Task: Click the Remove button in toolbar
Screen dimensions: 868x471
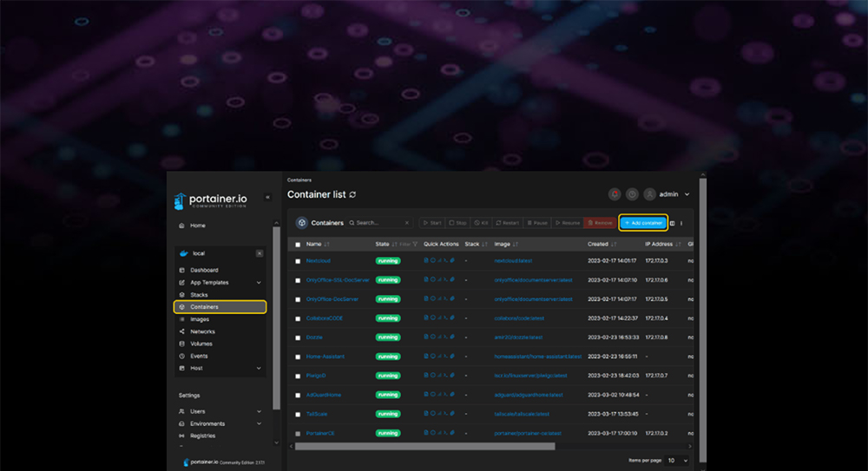Action: click(600, 223)
